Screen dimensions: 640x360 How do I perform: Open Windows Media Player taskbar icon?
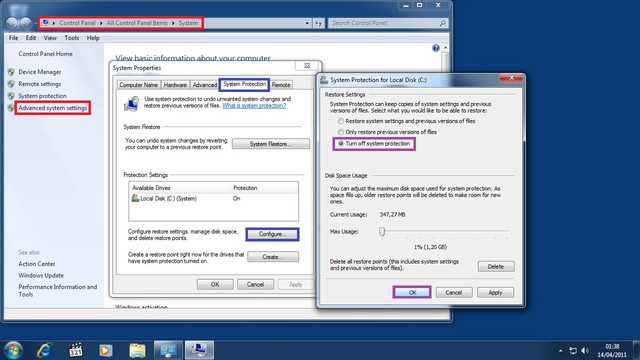point(106,350)
